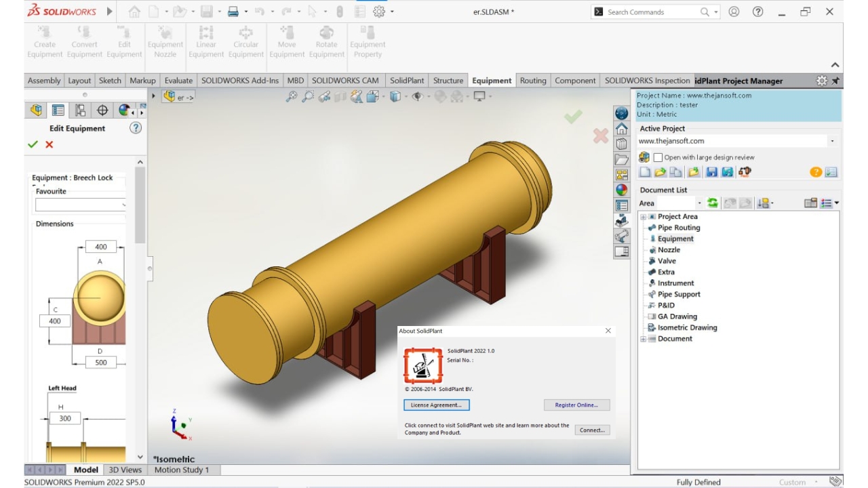Click the Create Equipment ribbon command
Image resolution: width=868 pixels, height=488 pixels.
pos(45,42)
